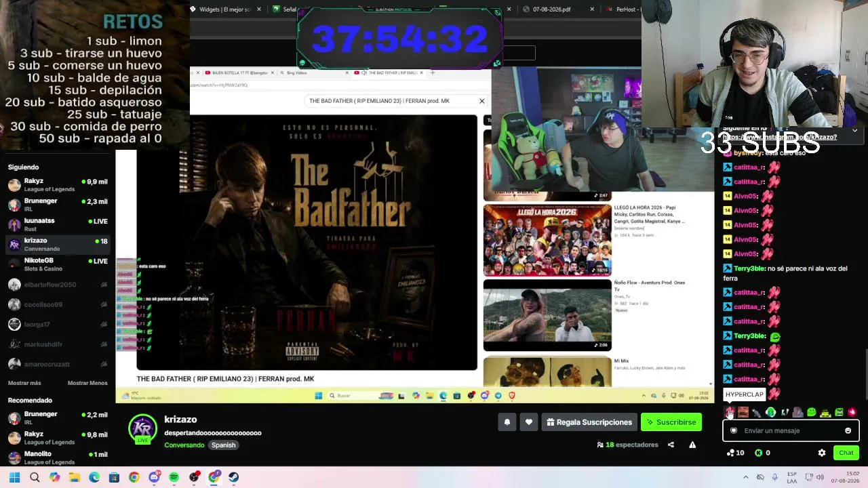The width and height of the screenshot is (868, 488).
Task: Open Discord from the taskbar
Action: 154,477
